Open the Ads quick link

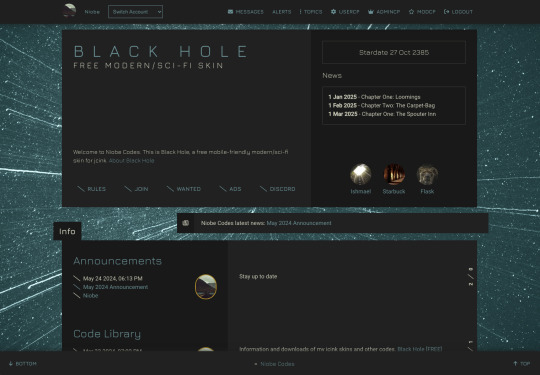coord(235,189)
